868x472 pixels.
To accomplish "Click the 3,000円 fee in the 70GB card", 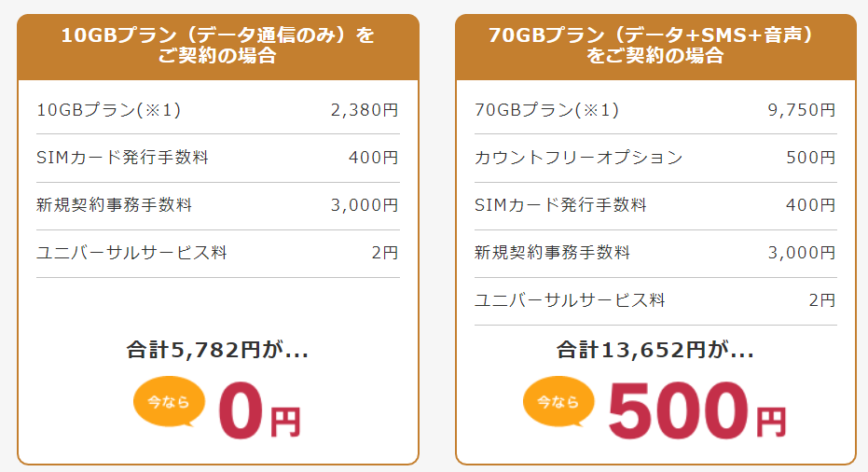I will pyautogui.click(x=802, y=253).
